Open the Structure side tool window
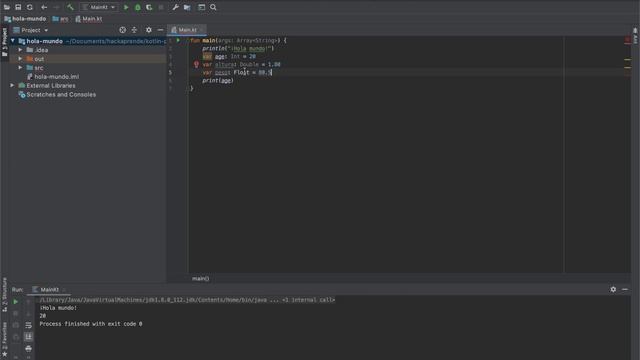The width and height of the screenshot is (640, 360). [x=4, y=295]
